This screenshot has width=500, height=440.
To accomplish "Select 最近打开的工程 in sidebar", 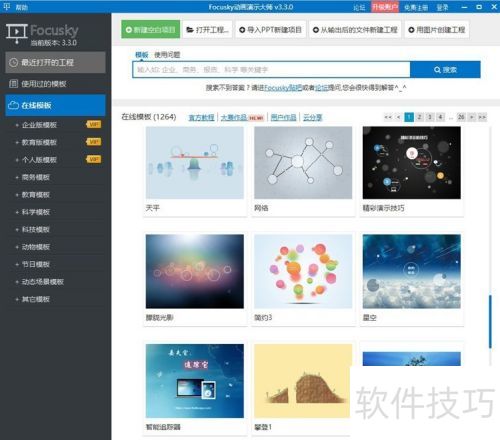I will click(55, 62).
